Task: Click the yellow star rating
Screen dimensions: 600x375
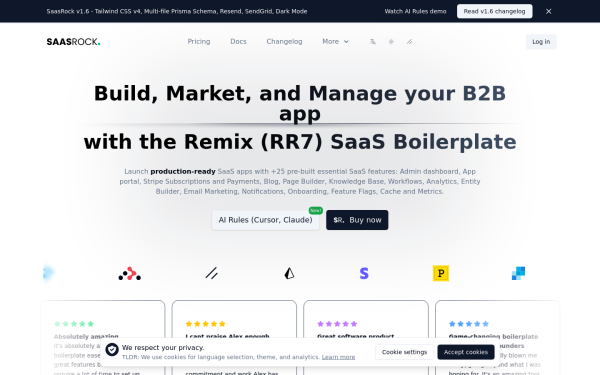Action: tap(205, 324)
